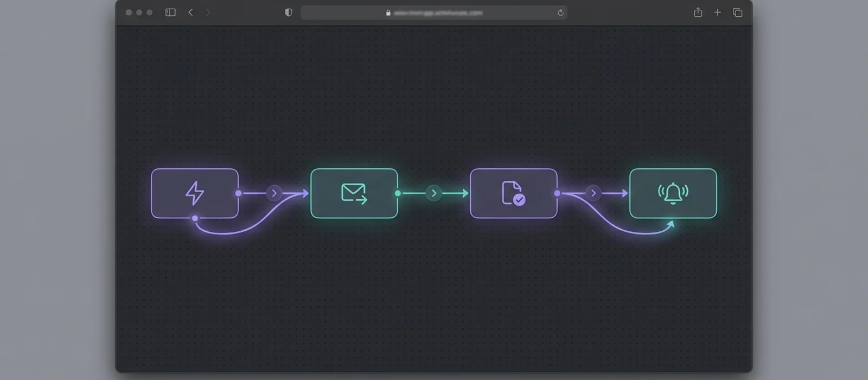Expand chevron between email and document nodes
The image size is (868, 380).
click(434, 193)
